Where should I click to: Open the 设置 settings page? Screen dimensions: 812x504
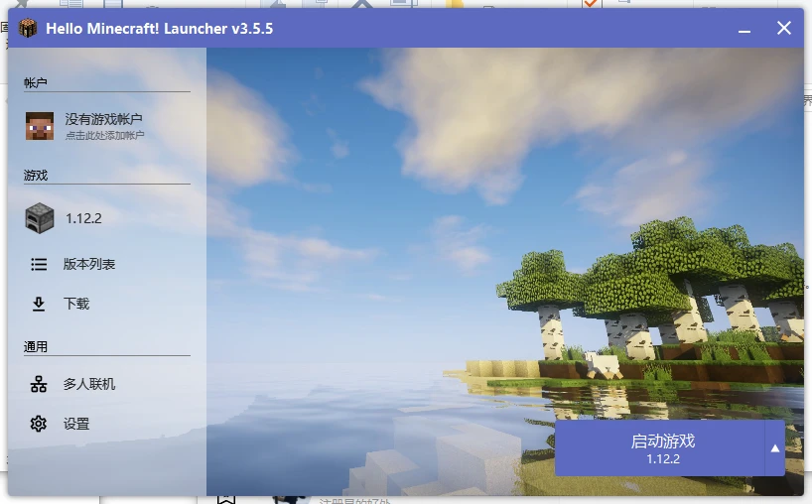(76, 424)
